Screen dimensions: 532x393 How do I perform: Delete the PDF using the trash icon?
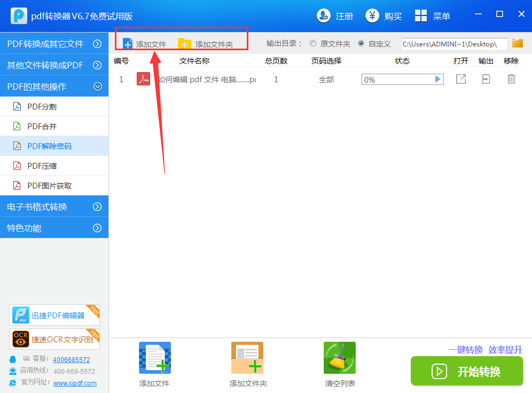tap(511, 79)
